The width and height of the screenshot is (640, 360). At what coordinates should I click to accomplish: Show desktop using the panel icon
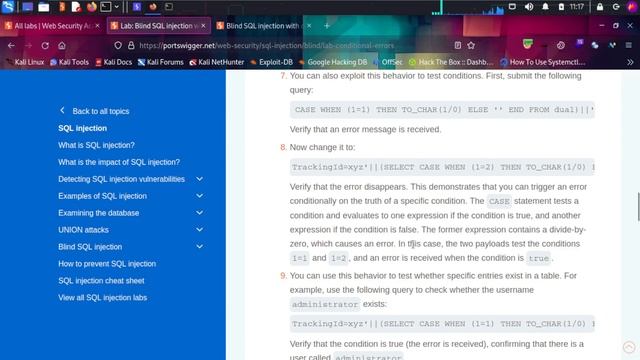tap(27, 7)
